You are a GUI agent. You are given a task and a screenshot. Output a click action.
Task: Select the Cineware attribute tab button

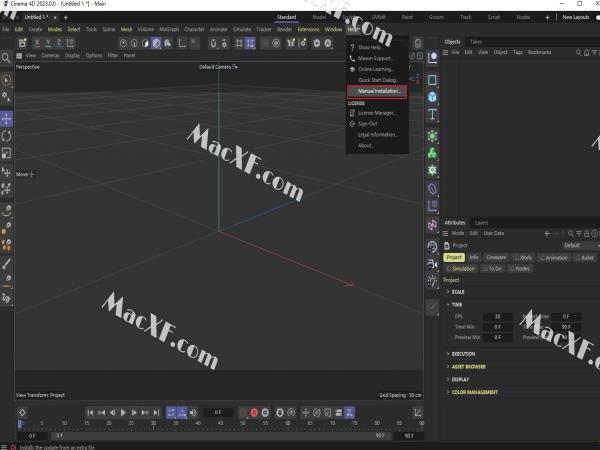click(x=496, y=258)
